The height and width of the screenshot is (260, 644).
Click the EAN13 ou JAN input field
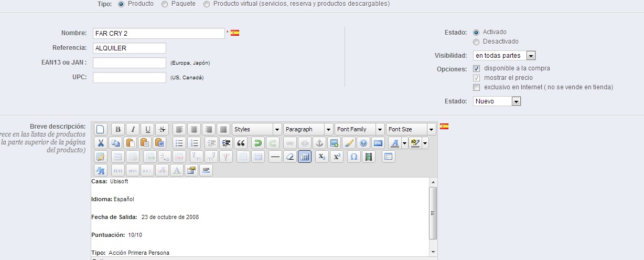pos(130,63)
